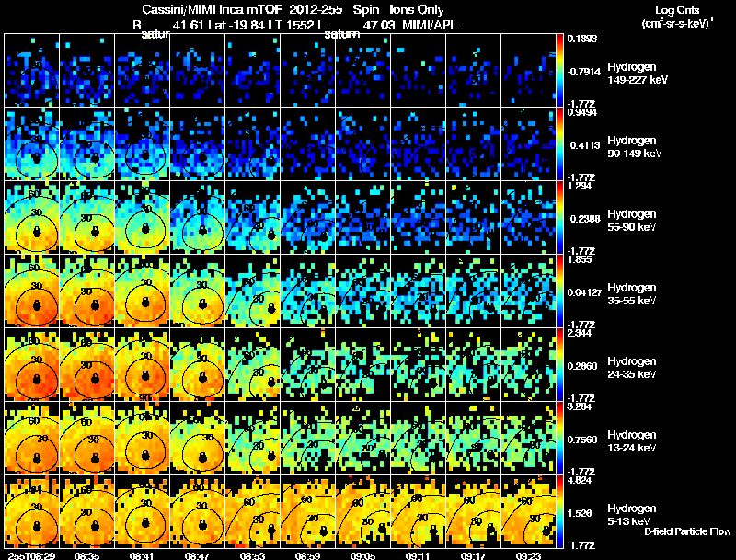Open the 35-55 keV panel at 08:47

[x=197, y=291]
